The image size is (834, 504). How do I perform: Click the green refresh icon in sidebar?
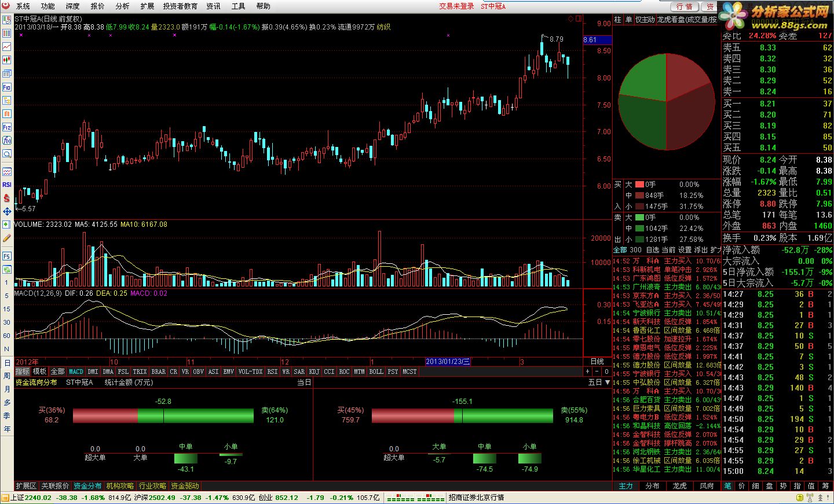7,269
